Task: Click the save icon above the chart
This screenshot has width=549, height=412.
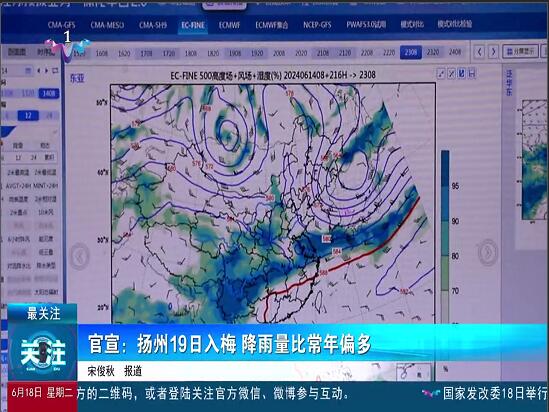Action: click(472, 73)
